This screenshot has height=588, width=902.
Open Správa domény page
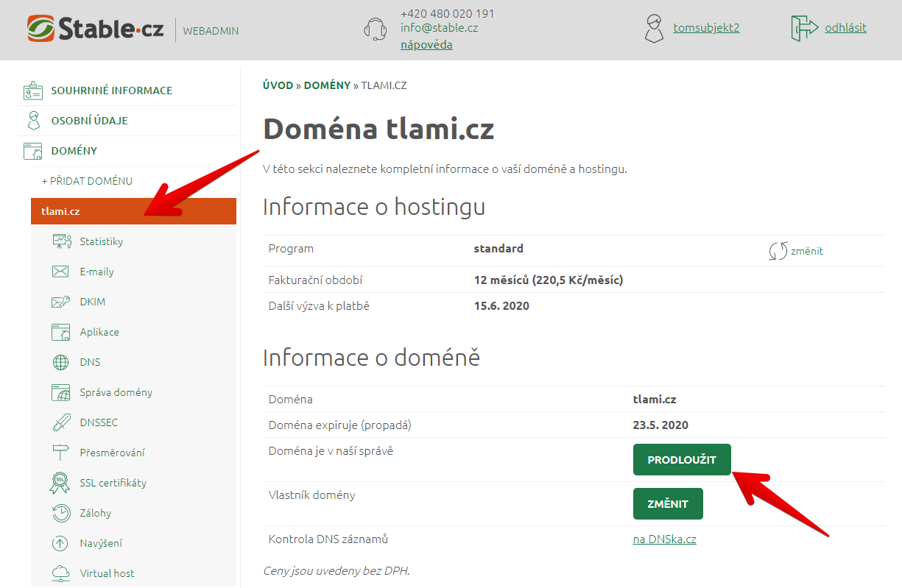116,392
